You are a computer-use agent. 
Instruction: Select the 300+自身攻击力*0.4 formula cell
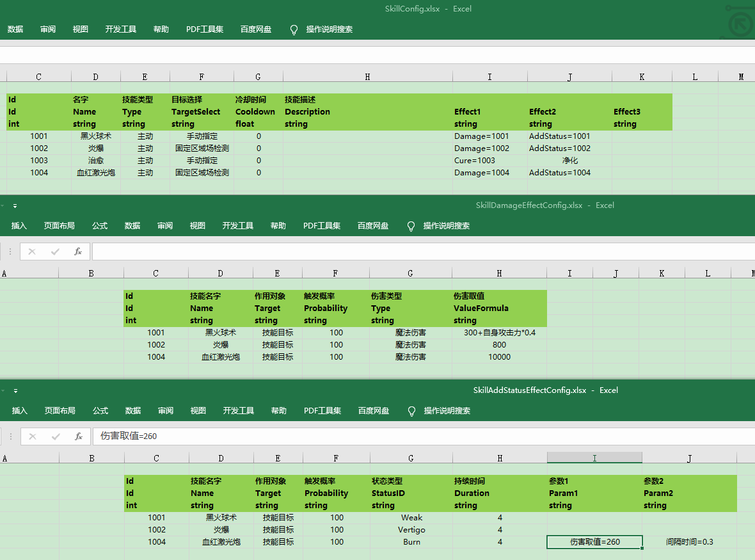click(x=499, y=333)
